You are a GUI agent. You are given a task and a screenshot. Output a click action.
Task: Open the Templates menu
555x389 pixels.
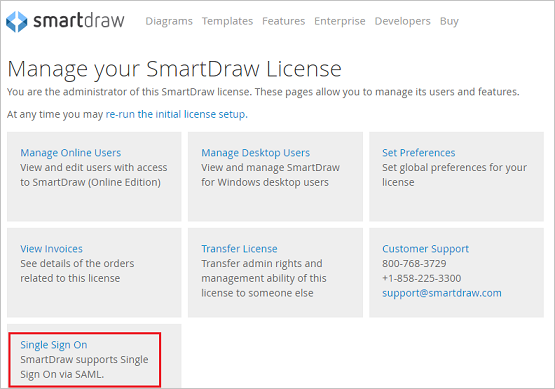pyautogui.click(x=227, y=21)
